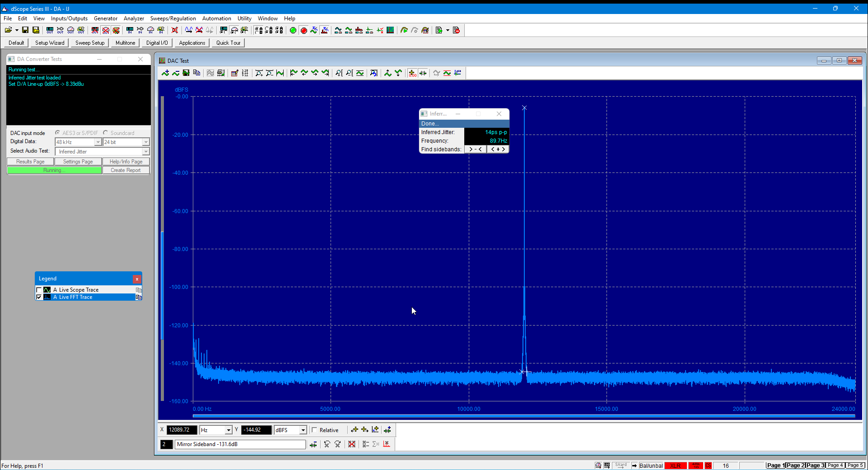
Task: Click the Mirror Sideband marker text field
Action: (x=240, y=444)
